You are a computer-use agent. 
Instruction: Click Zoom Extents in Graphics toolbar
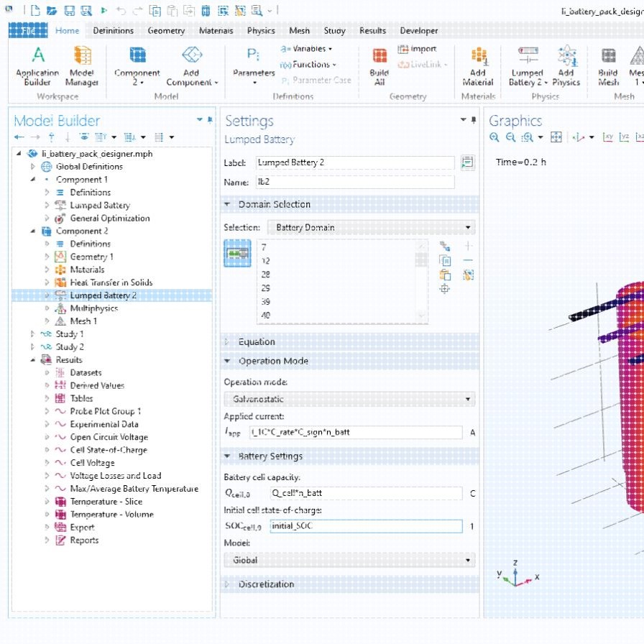tap(556, 137)
